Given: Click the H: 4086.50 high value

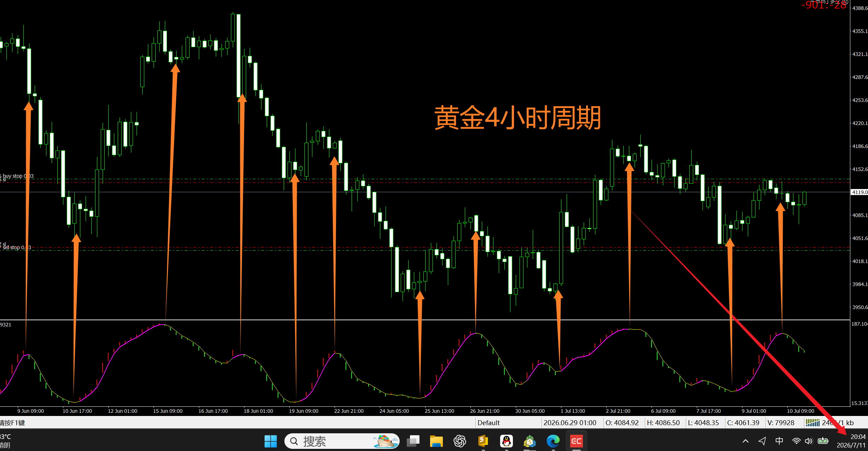Looking at the screenshot, I should pos(663,423).
